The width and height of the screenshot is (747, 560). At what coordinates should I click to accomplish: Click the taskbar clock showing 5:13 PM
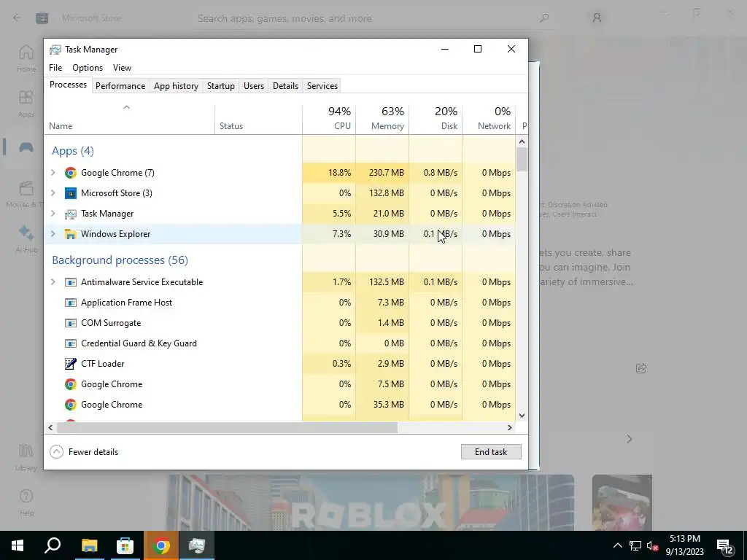click(684, 545)
